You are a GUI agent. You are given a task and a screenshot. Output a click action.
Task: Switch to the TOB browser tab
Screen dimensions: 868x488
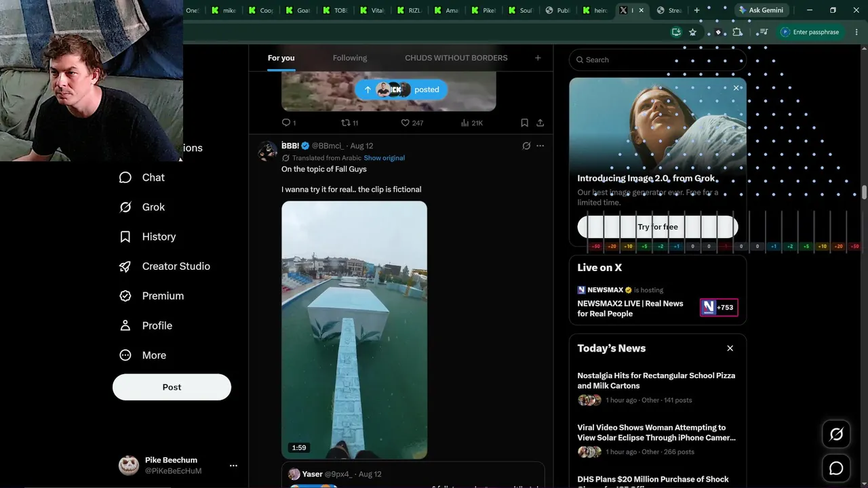point(335,10)
